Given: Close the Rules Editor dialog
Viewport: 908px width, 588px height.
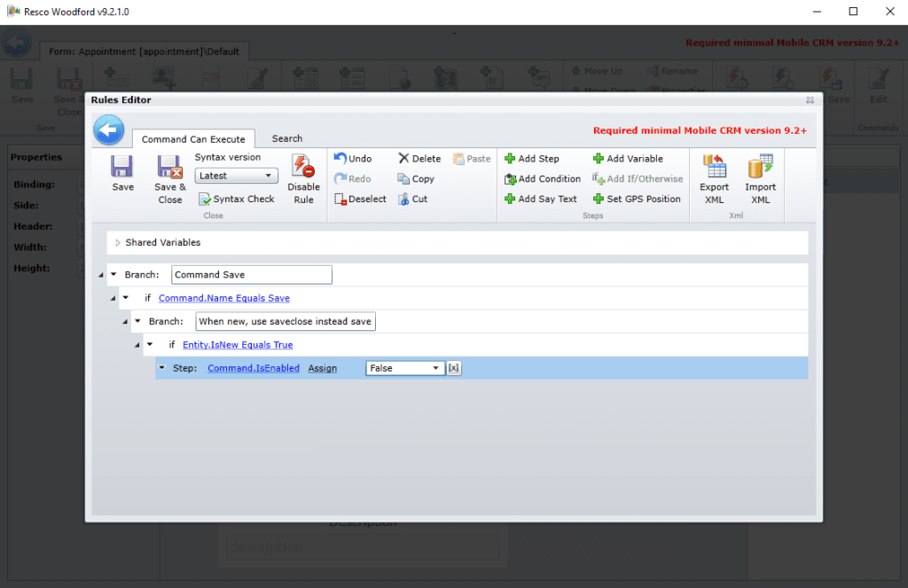Looking at the screenshot, I should 810,100.
